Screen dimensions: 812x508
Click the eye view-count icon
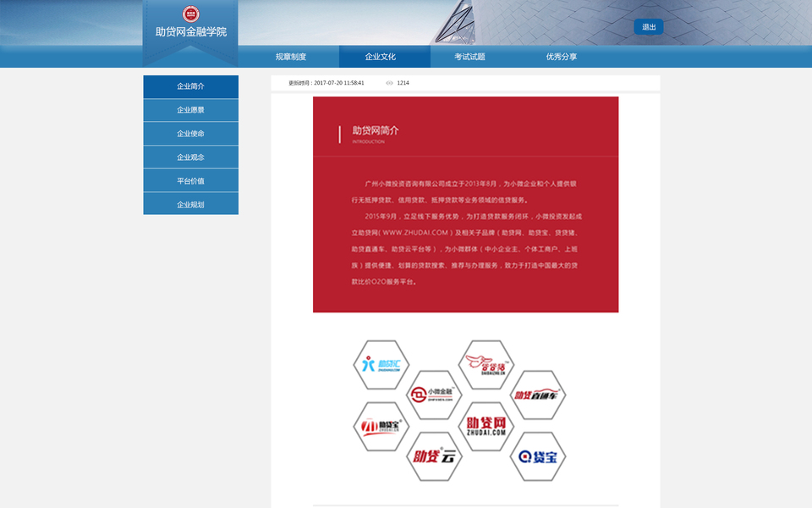(389, 83)
